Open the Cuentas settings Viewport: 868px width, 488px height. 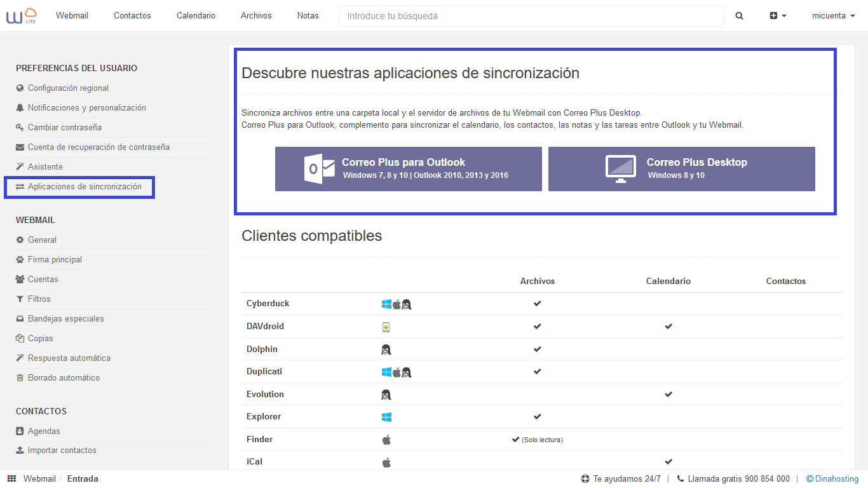[x=43, y=280]
